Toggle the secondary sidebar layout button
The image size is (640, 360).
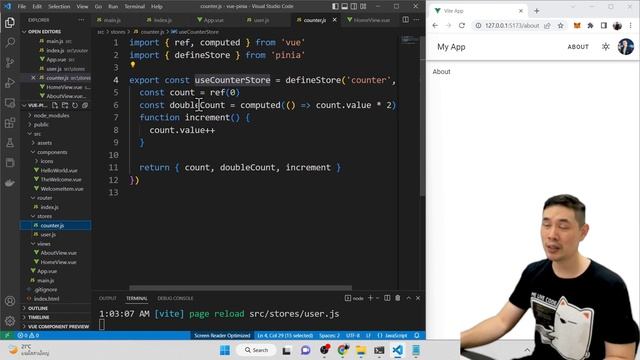coord(354,6)
